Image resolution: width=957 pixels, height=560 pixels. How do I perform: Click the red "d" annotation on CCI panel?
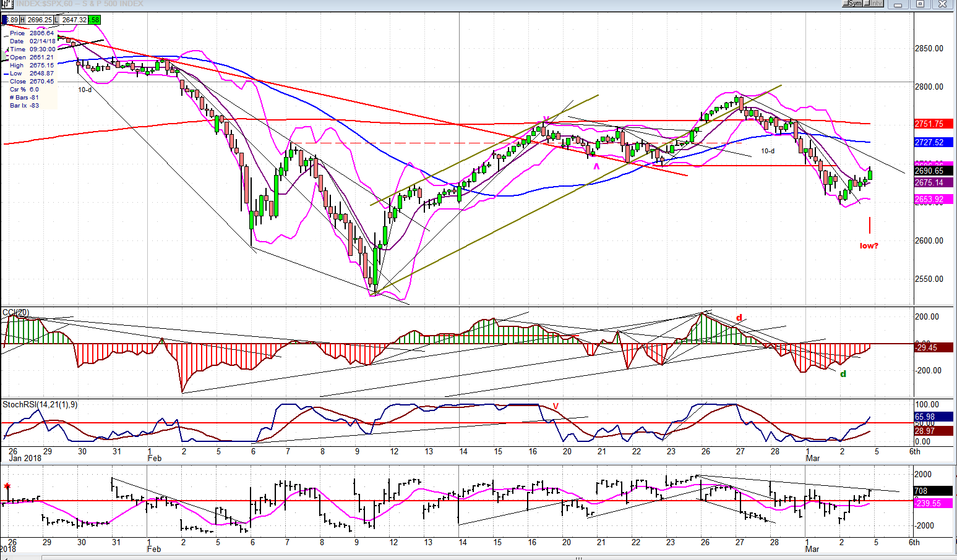point(739,318)
